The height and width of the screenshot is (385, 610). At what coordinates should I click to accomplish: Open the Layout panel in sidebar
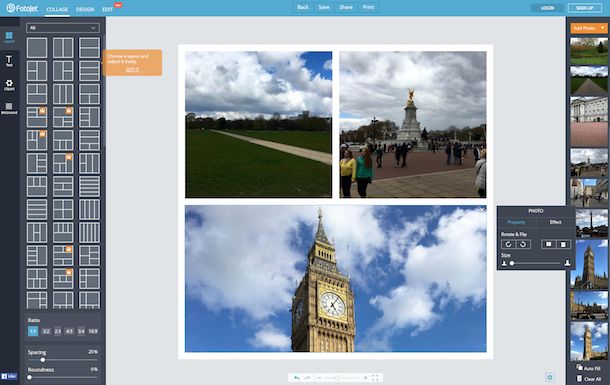point(9,38)
